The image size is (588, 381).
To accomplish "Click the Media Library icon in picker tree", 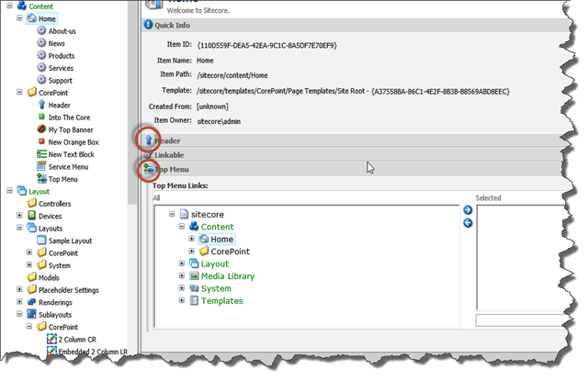I will pyautogui.click(x=194, y=275).
